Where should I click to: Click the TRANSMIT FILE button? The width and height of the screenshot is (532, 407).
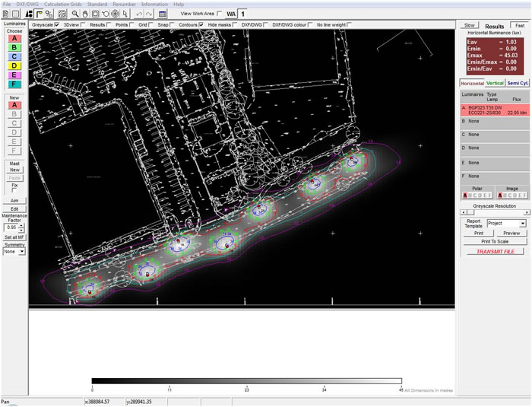tap(496, 252)
